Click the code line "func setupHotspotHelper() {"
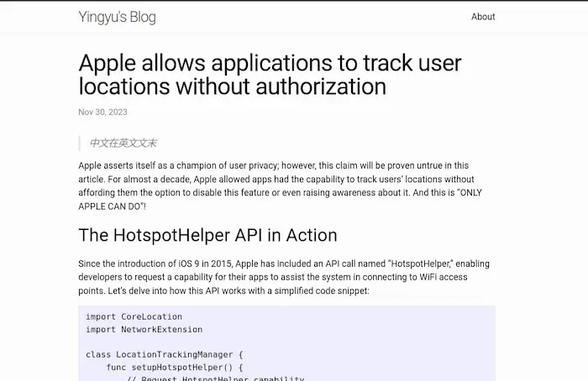Screen dimensions: 588x381 click(175, 367)
